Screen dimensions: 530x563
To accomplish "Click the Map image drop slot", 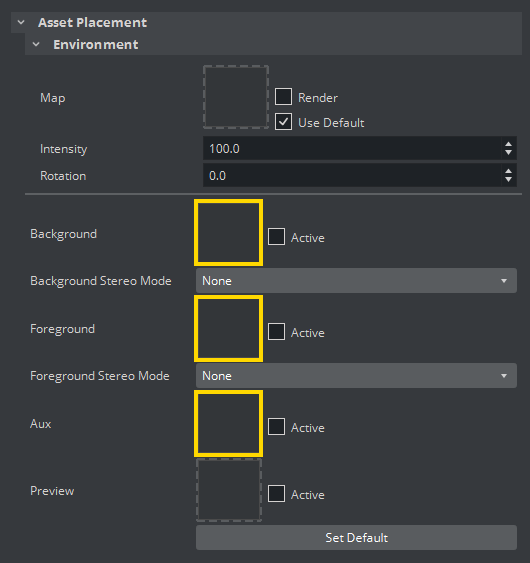I will [x=236, y=97].
